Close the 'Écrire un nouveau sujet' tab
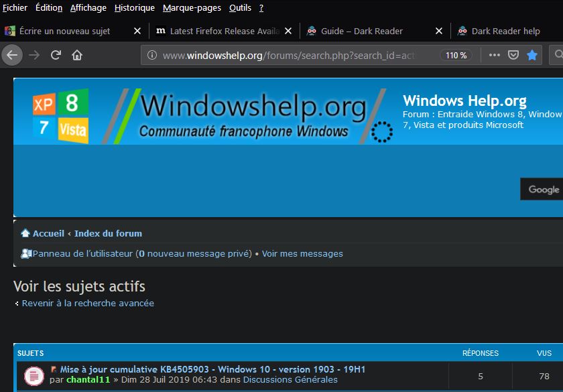The image size is (563, 392). pos(137,31)
